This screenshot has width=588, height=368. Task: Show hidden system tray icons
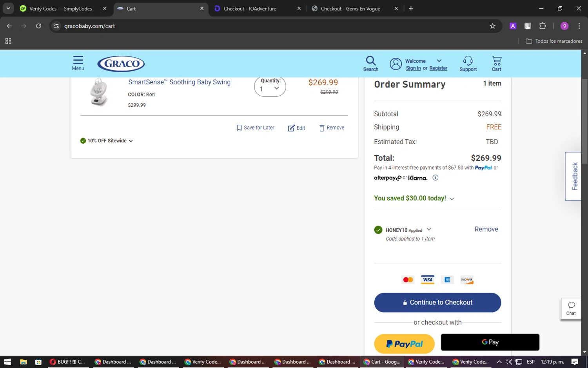tap(499, 362)
